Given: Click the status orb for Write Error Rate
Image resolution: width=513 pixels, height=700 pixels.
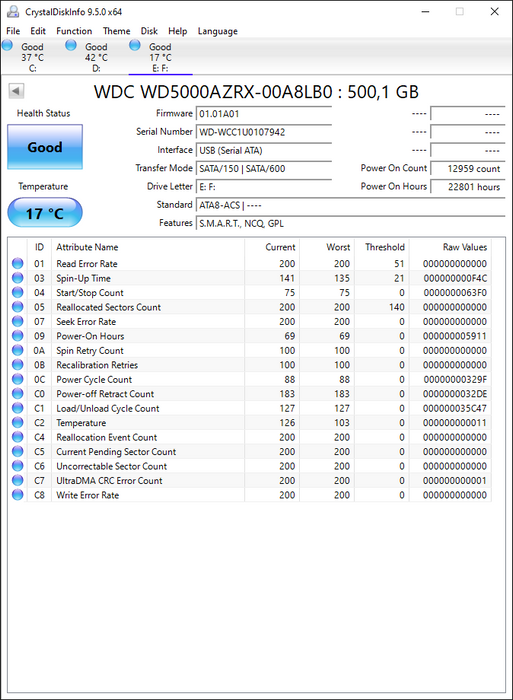Looking at the screenshot, I should pos(18,495).
